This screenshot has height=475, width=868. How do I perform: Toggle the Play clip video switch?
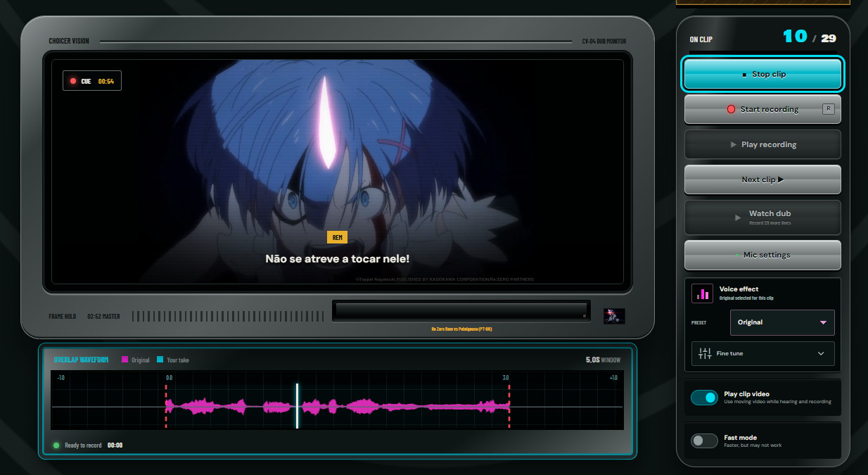click(704, 398)
